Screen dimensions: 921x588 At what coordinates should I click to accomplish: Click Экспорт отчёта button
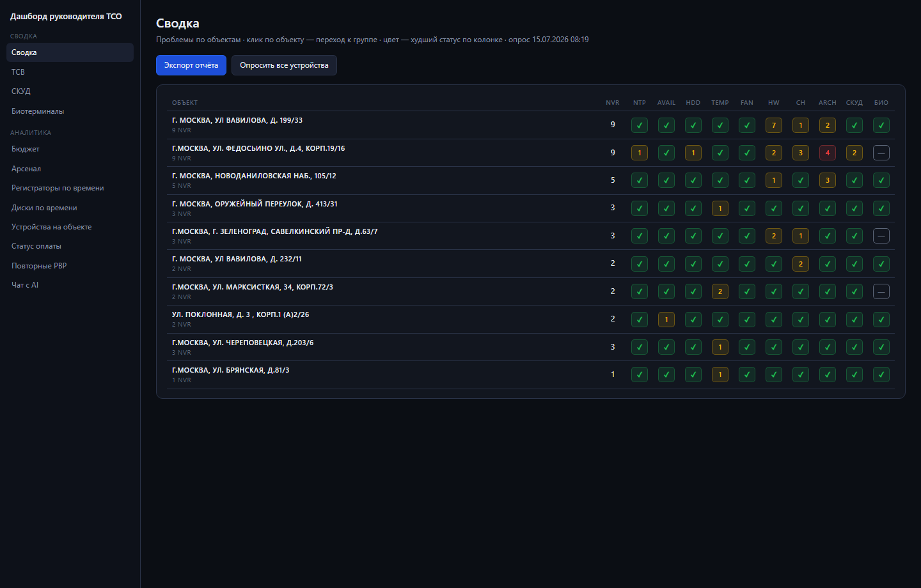[191, 65]
